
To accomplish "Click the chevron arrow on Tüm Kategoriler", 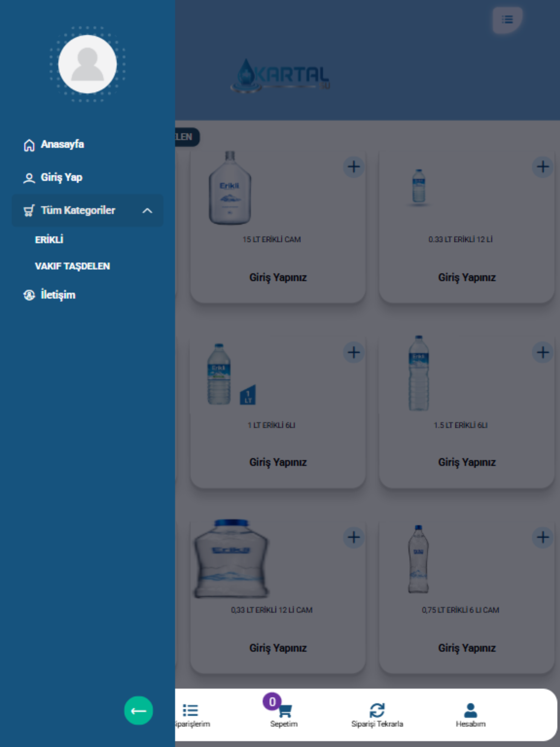I will click(147, 211).
